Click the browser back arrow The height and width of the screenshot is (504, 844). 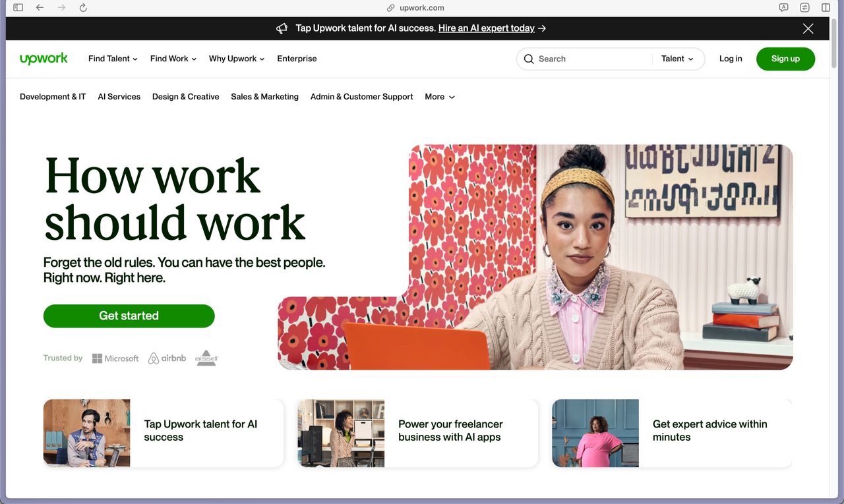click(40, 8)
